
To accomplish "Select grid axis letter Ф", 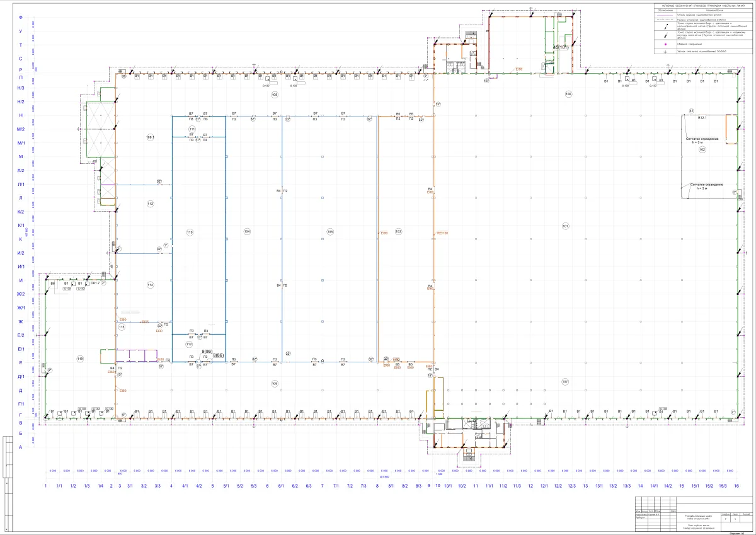I will pyautogui.click(x=21, y=18).
